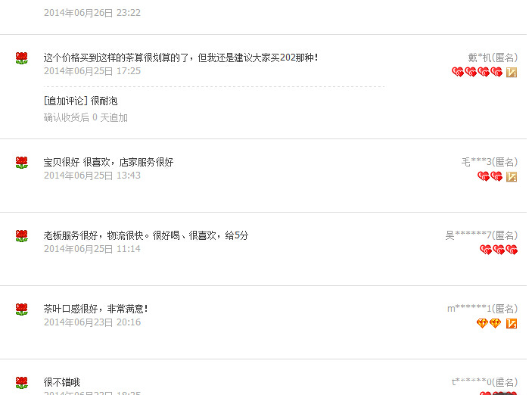Click the review text 茶叶口感很好，非常满意!
The height and width of the screenshot is (395, 532).
95,309
